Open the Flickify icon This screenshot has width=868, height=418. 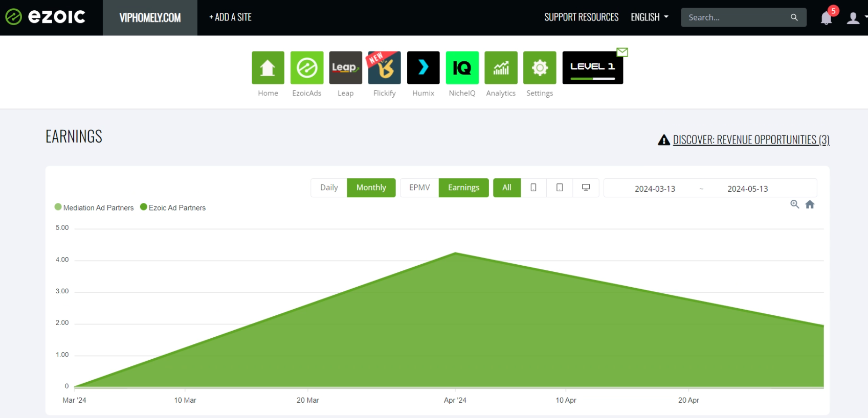point(385,67)
